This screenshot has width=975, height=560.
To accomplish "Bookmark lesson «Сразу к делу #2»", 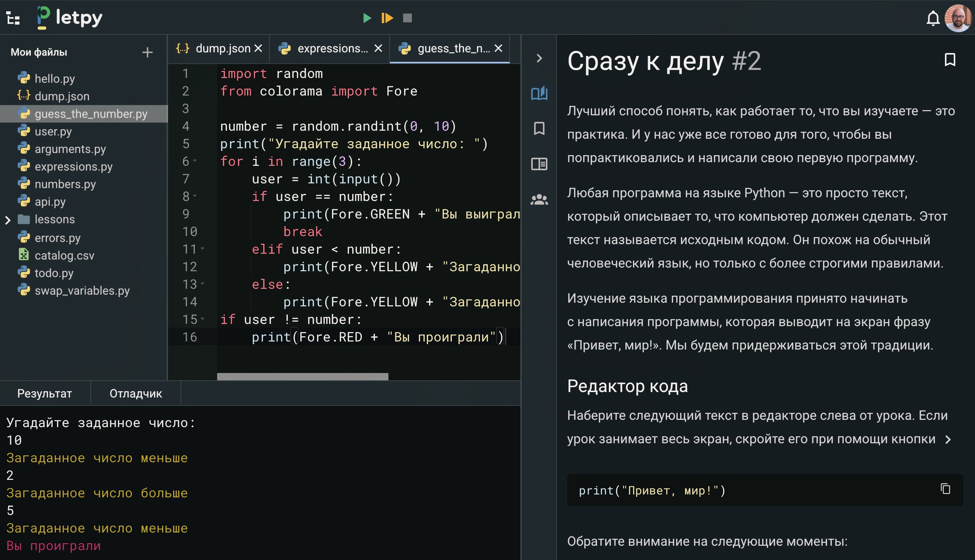I will coord(949,60).
